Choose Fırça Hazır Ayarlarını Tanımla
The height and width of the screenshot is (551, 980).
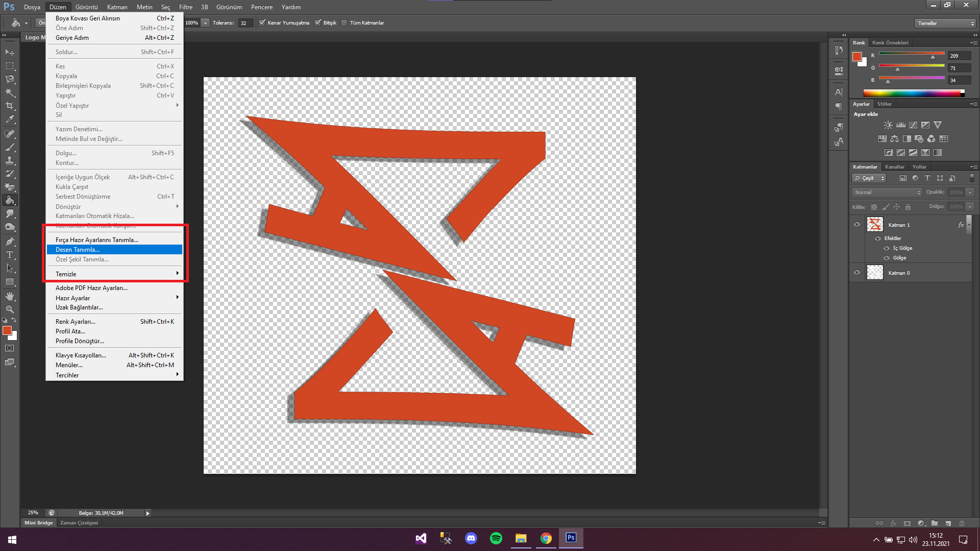[114, 240]
